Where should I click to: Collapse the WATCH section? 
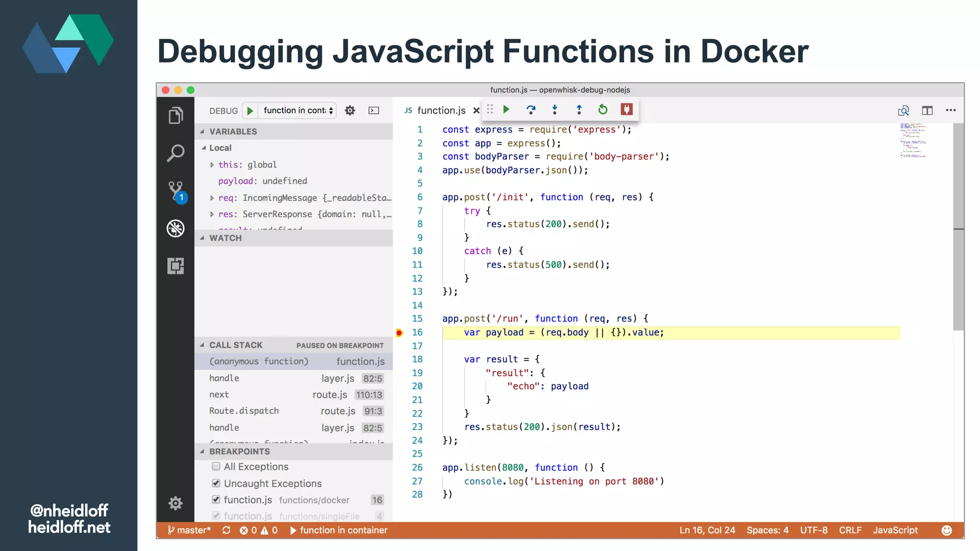(293, 238)
